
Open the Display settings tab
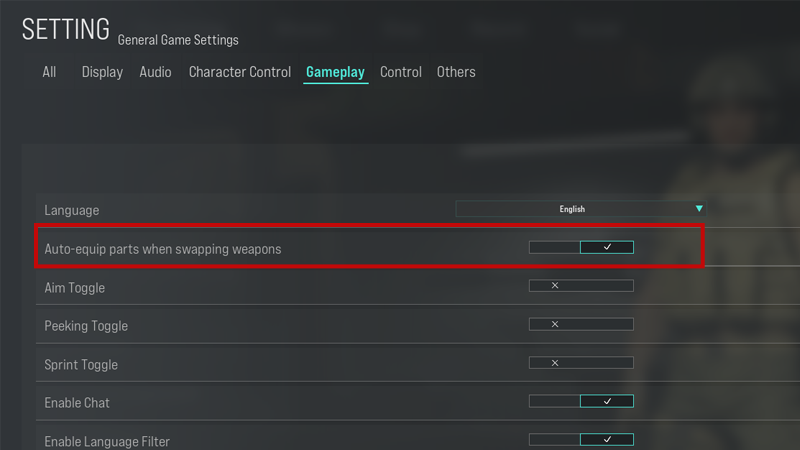[102, 72]
